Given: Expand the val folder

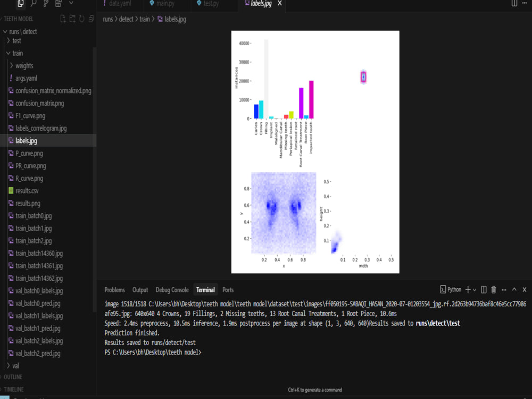Looking at the screenshot, I should pos(15,366).
